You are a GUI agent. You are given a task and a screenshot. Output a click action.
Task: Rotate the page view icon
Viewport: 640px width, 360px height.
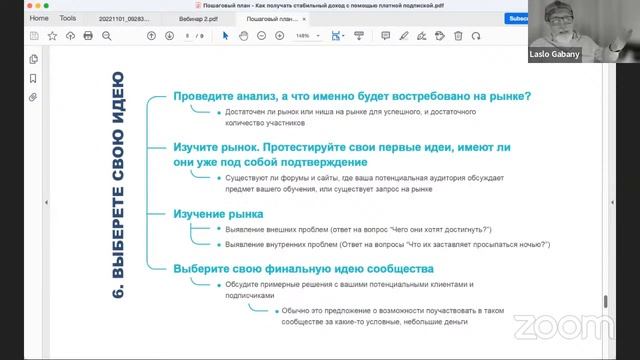point(476,36)
